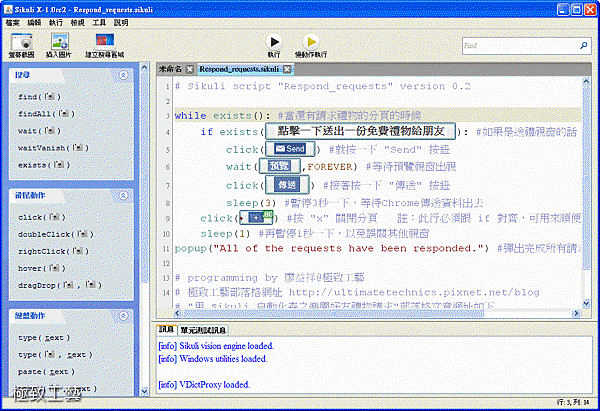This screenshot has width=600, height=411.
Task: Open the third menu (Run) in menu bar
Action: click(56, 23)
